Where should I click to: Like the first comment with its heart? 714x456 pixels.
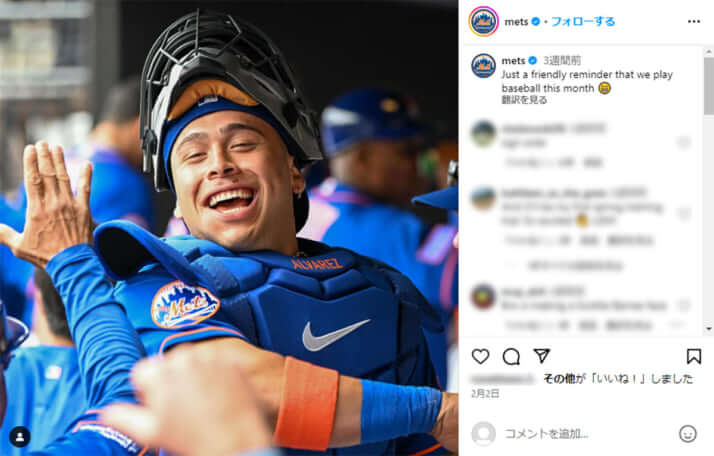pos(684,143)
